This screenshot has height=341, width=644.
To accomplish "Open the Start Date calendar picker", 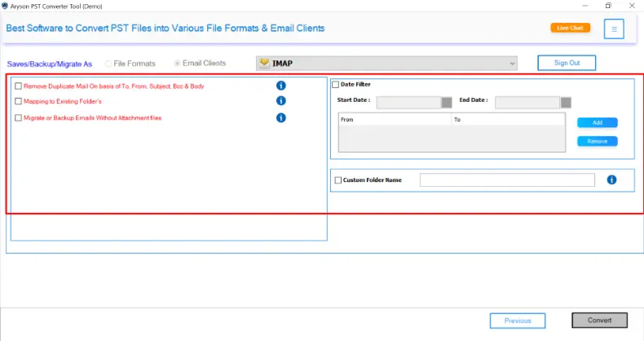I will pos(447,102).
